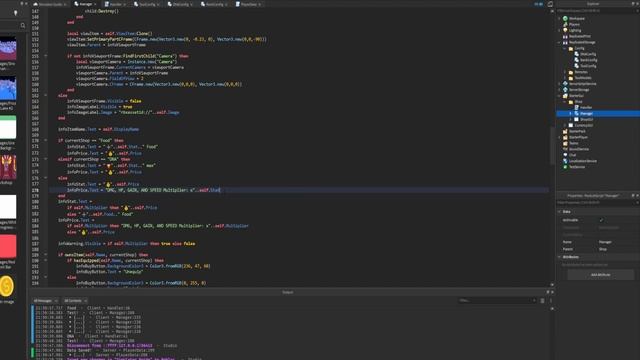Viewport: 640px width, 360px height.
Task: Expand the Workspace tree node
Action: (560, 18)
